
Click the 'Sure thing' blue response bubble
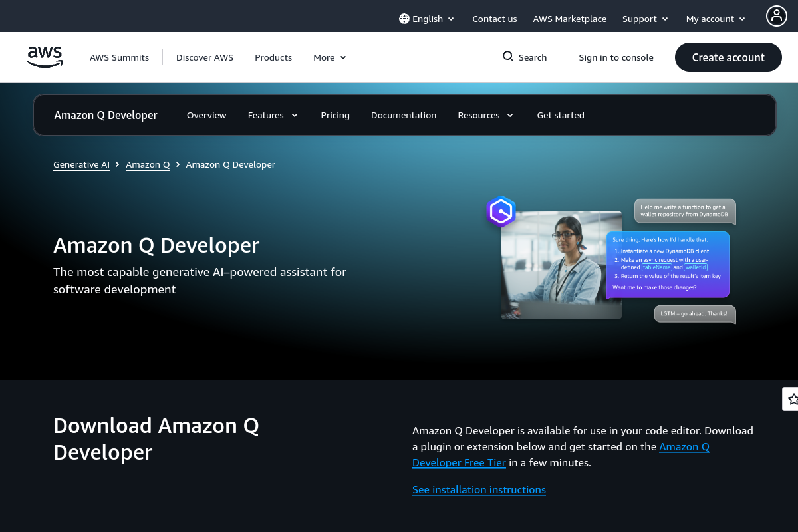(668, 264)
